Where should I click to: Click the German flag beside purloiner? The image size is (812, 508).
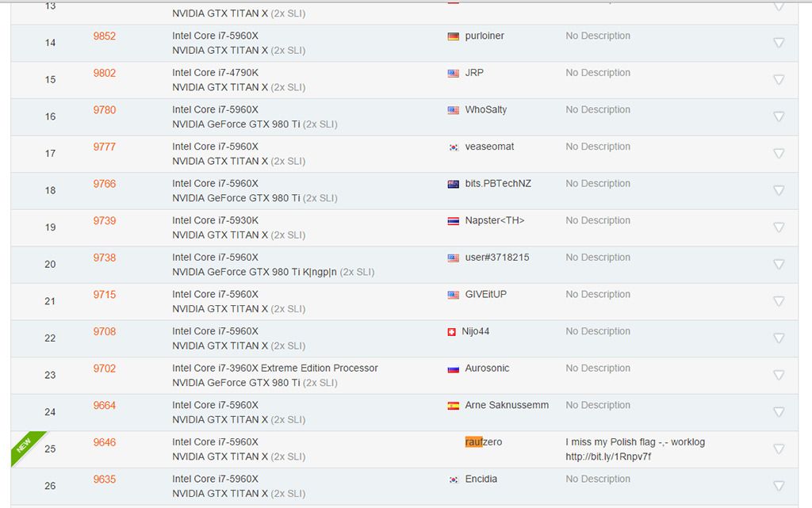454,36
